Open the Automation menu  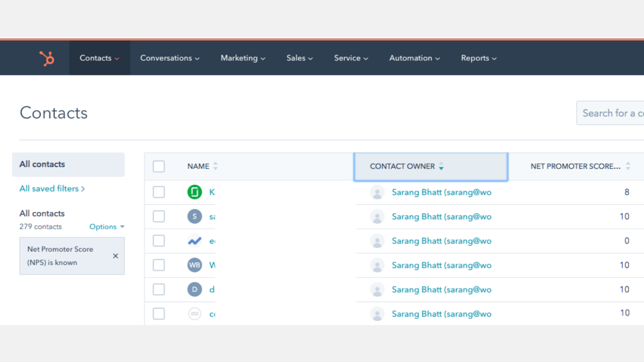pyautogui.click(x=414, y=58)
